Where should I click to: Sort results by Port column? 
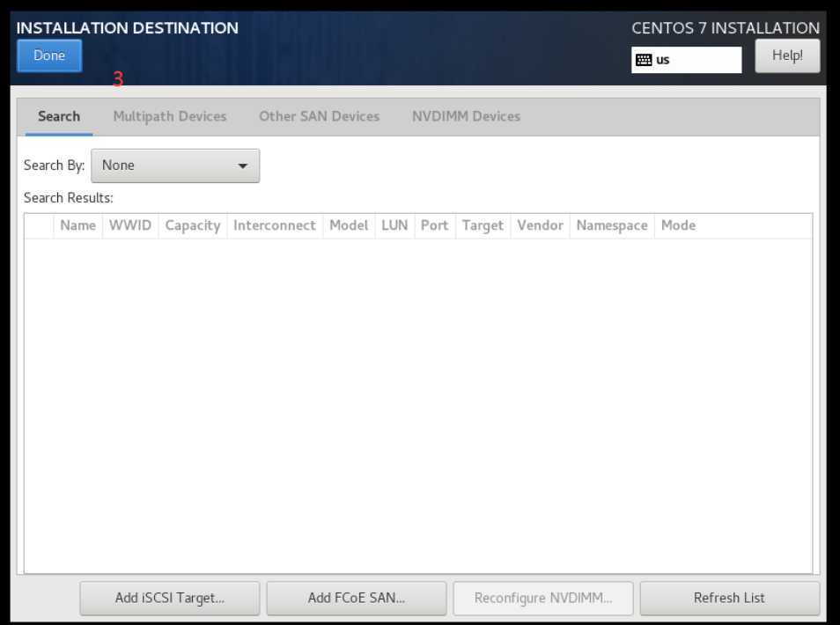[434, 225]
